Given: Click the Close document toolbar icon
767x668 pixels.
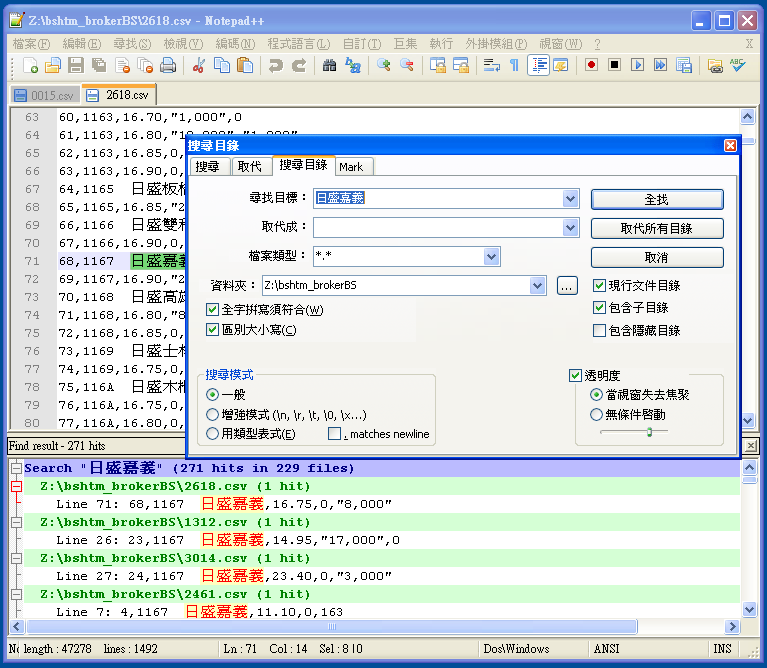Looking at the screenshot, I should coord(122,66).
